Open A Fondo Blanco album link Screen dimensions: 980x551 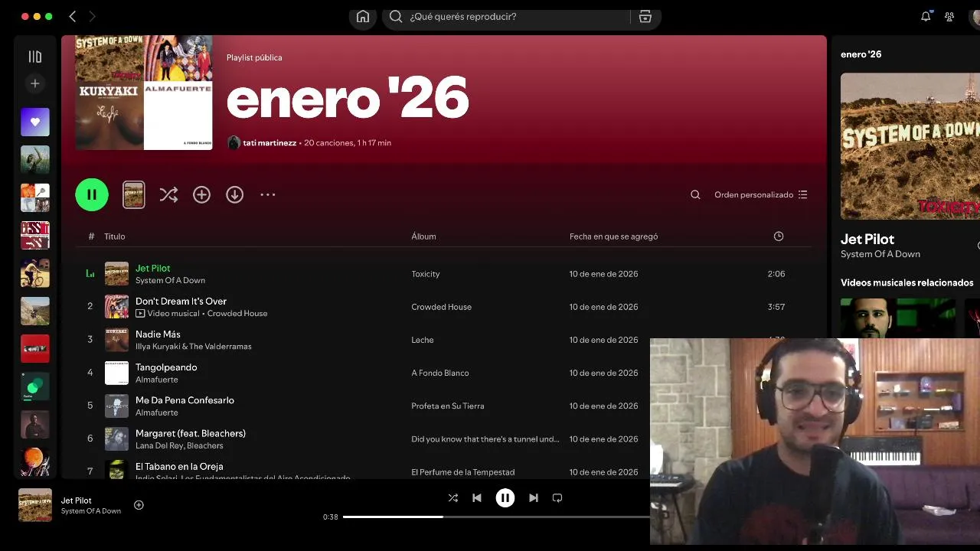[439, 373]
